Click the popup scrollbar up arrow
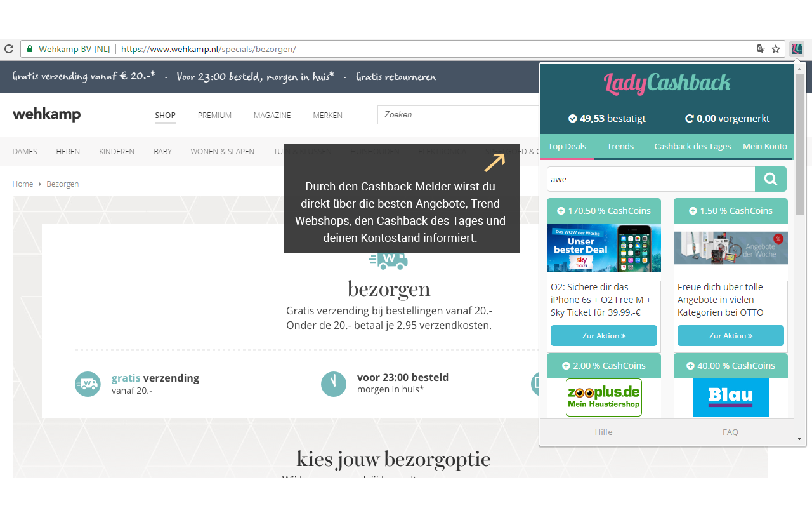 pyautogui.click(x=800, y=69)
